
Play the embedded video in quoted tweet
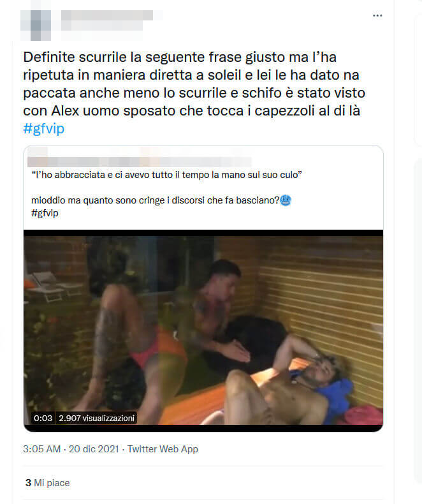tap(203, 330)
